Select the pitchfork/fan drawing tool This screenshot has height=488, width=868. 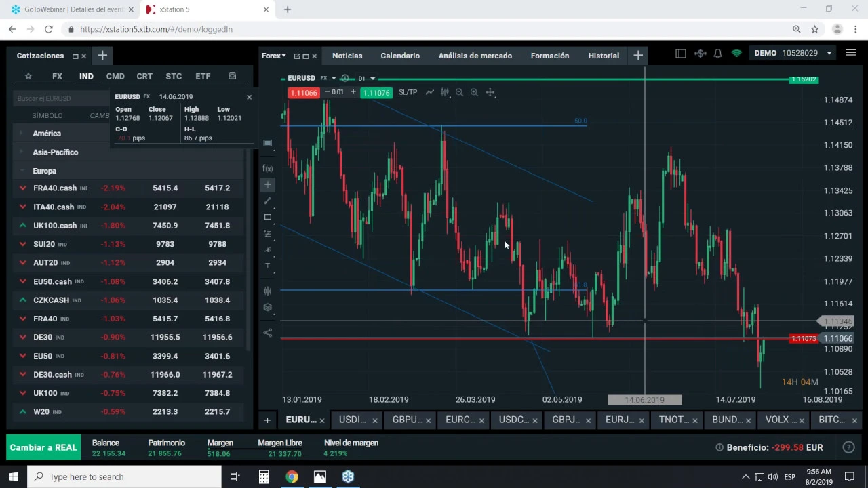pyautogui.click(x=268, y=249)
